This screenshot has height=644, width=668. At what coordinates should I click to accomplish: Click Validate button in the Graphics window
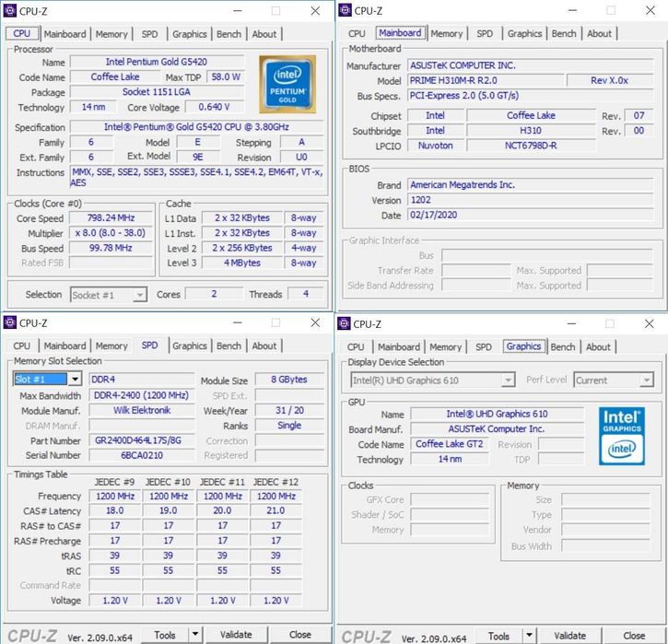tap(570, 636)
